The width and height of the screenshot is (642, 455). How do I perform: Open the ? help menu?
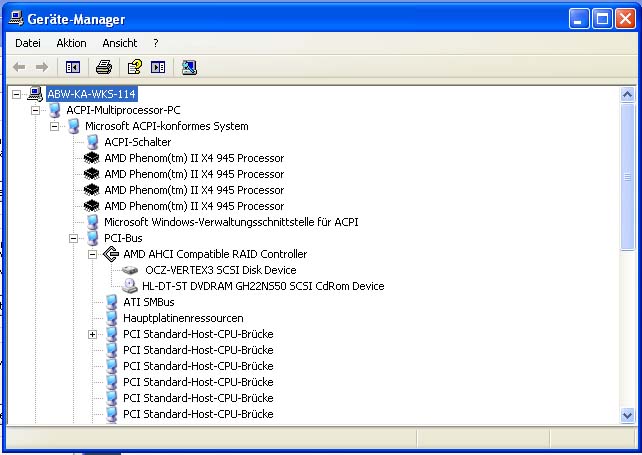(x=156, y=43)
